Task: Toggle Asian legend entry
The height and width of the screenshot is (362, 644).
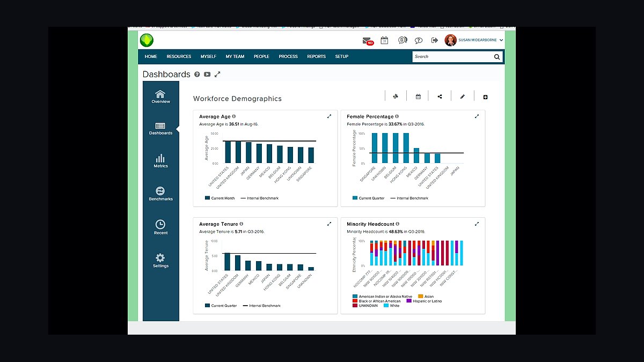Action: coord(425,297)
